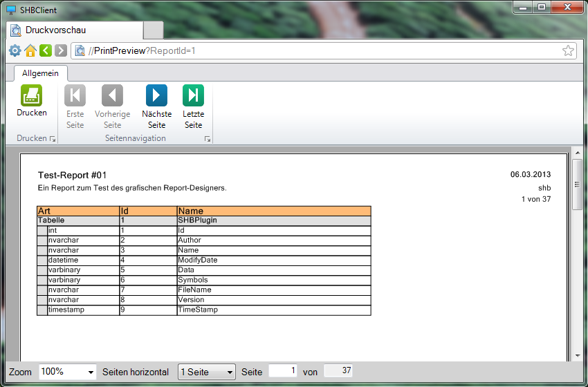Viewport: 588px width, 387px height.
Task: Open Seitennavigation group dialog launcher
Action: 208,139
